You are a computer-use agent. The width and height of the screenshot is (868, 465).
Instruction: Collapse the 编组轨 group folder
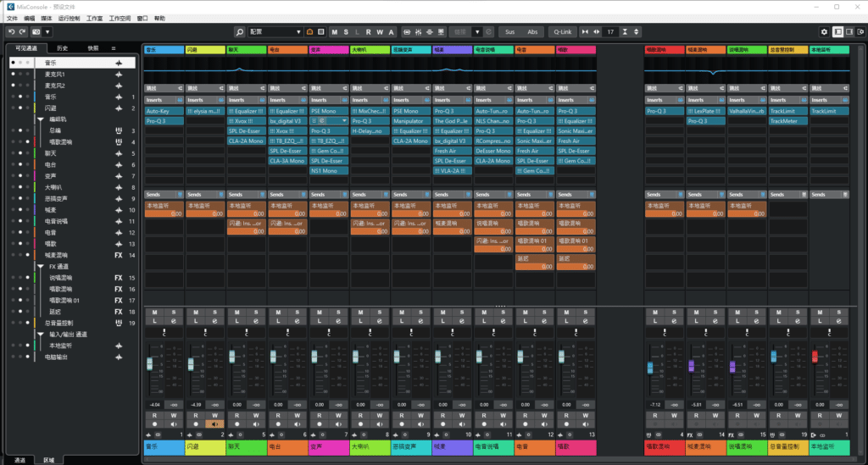pyautogui.click(x=40, y=119)
